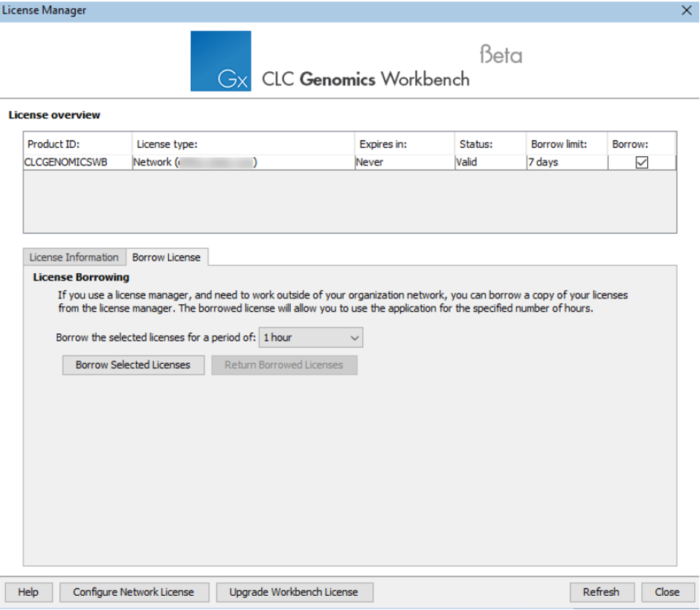Click Upgrade Workbench License button
Viewport: 700px width, 610px height.
tap(294, 592)
